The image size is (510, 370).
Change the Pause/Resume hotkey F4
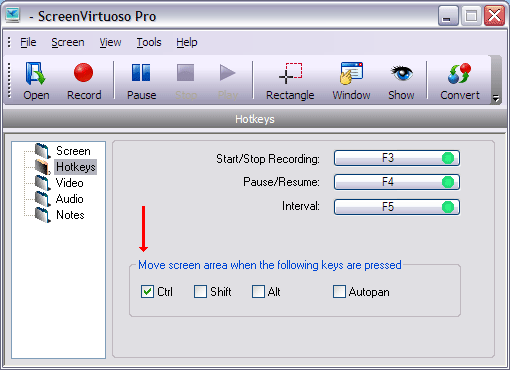(397, 182)
